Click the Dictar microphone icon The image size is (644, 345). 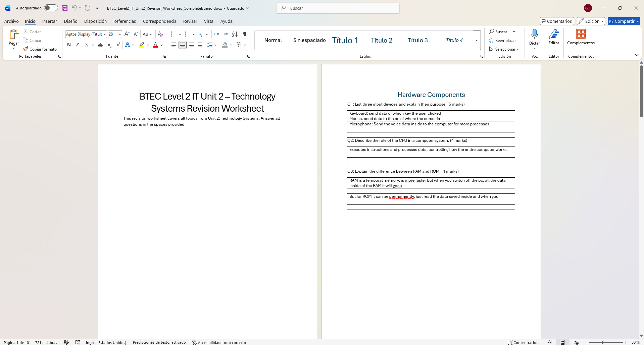pos(534,34)
